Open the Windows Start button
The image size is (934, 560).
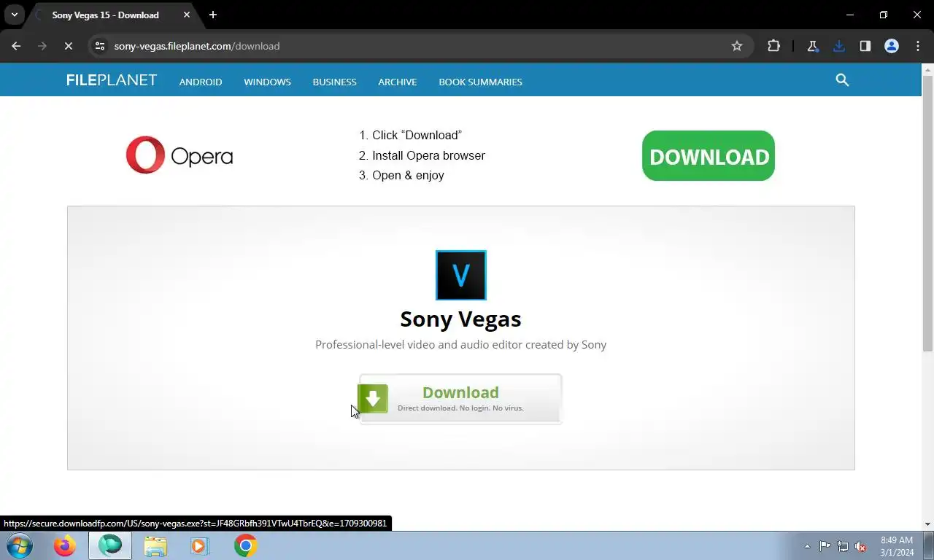tap(20, 545)
